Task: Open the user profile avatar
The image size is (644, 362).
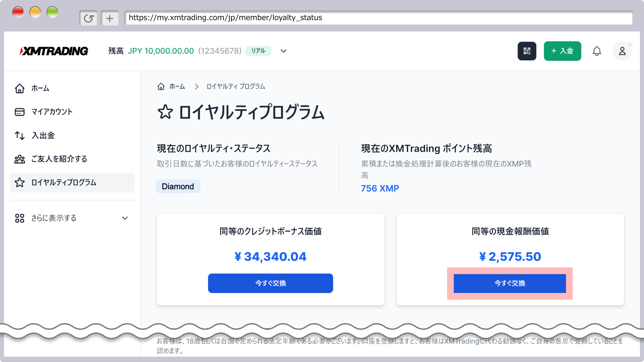Action: (x=622, y=51)
